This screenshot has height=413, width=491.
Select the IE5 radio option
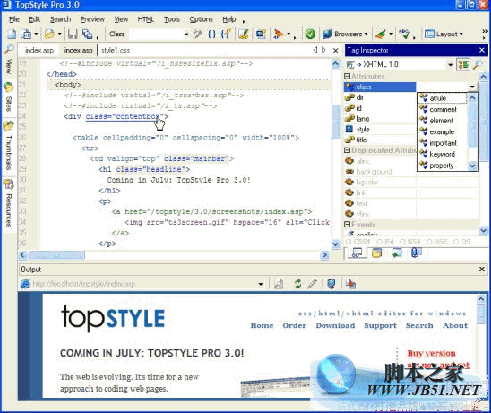click(438, 241)
